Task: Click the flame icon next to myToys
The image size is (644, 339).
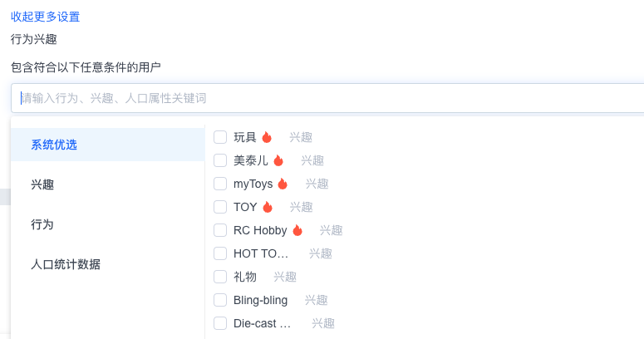Action: 283,184
